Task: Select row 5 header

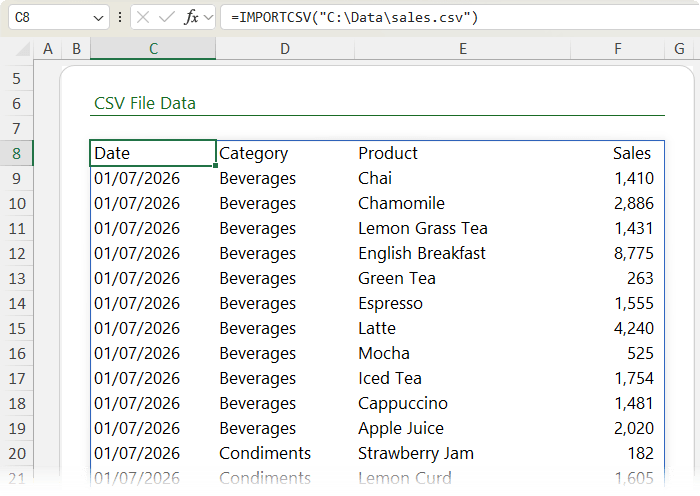Action: click(x=17, y=79)
